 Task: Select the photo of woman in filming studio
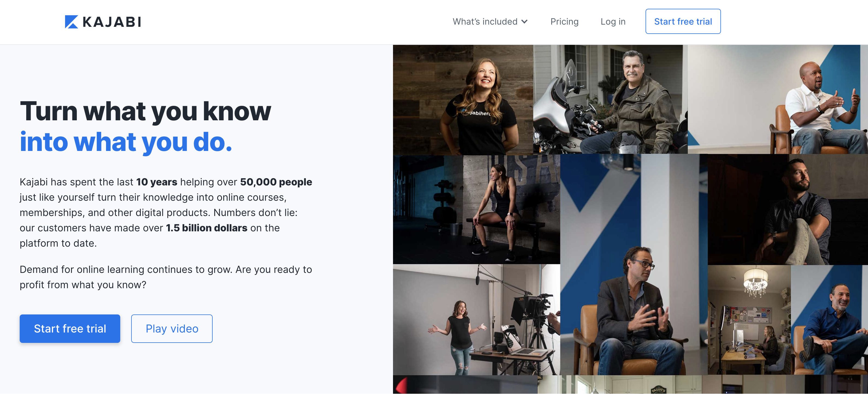(476, 320)
